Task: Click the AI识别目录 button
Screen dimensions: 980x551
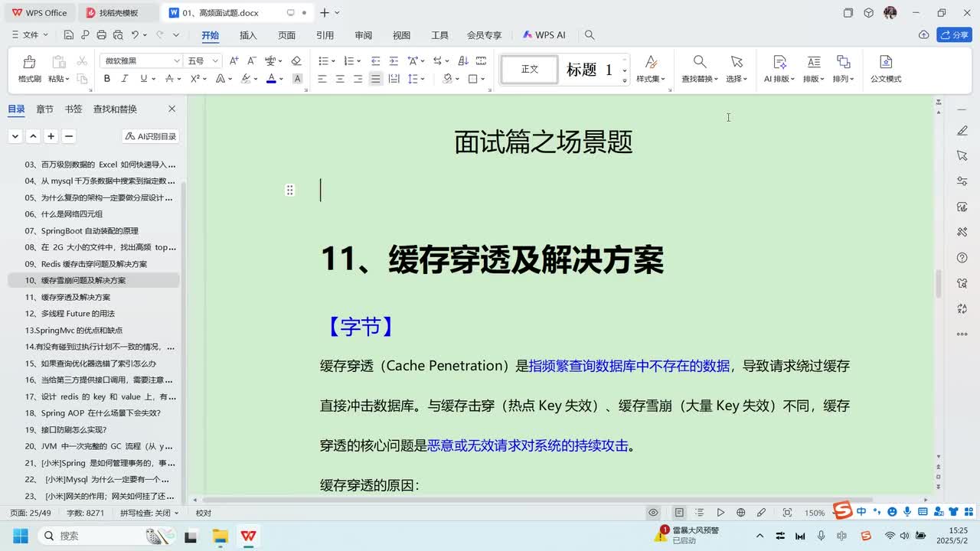Action: point(151,136)
